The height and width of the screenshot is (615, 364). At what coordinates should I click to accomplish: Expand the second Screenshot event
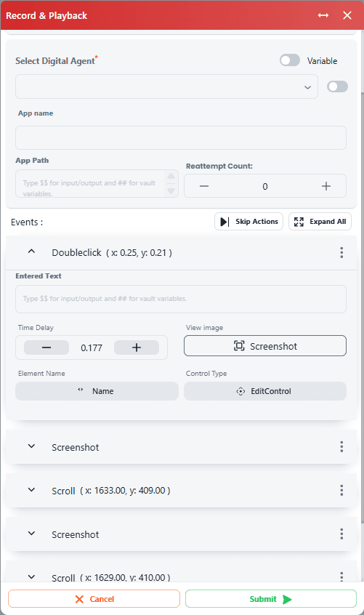click(x=32, y=534)
